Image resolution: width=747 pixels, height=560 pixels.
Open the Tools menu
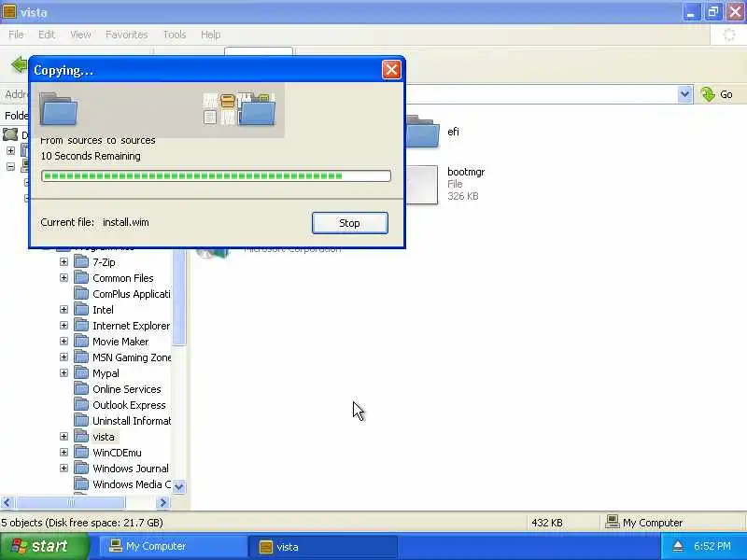tap(175, 35)
